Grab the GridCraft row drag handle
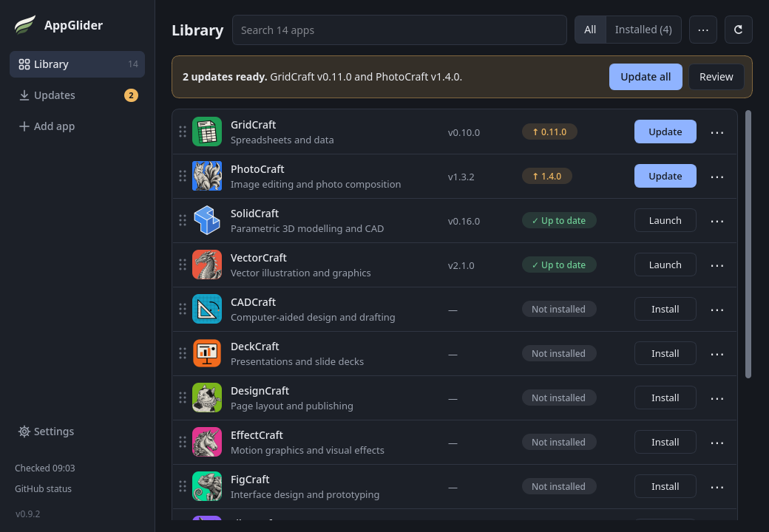This screenshot has width=769, height=532. (x=183, y=132)
